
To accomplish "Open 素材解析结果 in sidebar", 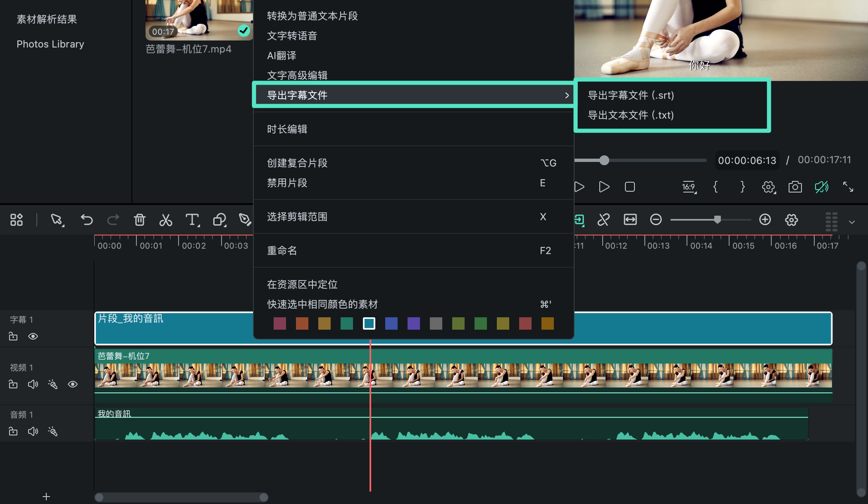I will click(x=47, y=19).
